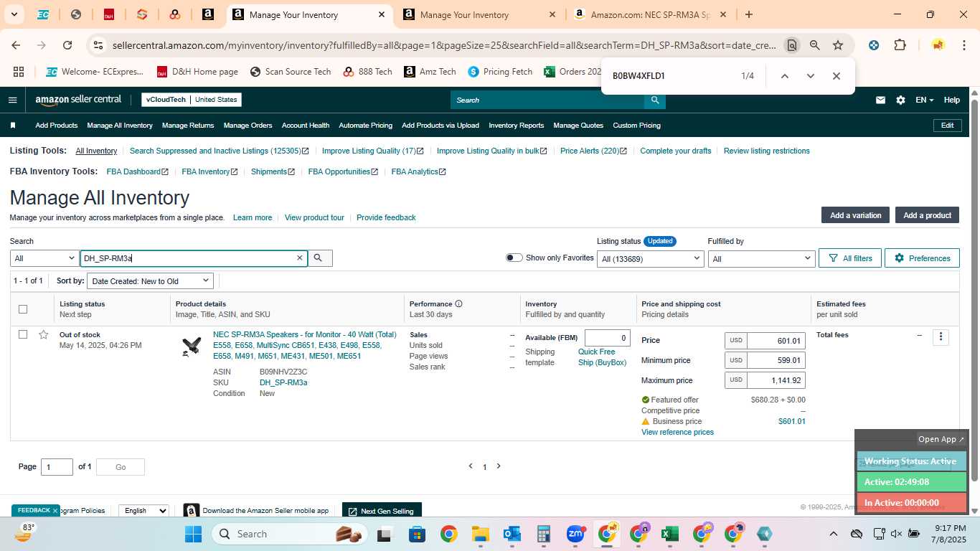This screenshot has height=551, width=980.
Task: Switch to the NEC SP-RM3A Amazon.com tab
Action: 650,14
